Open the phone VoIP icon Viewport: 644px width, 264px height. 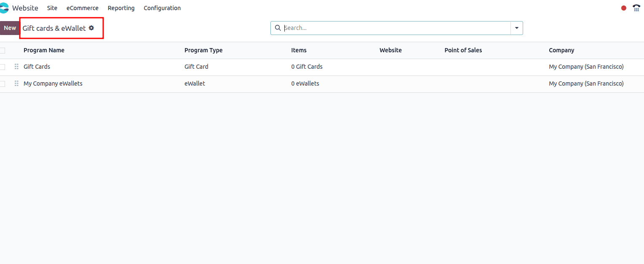point(636,8)
